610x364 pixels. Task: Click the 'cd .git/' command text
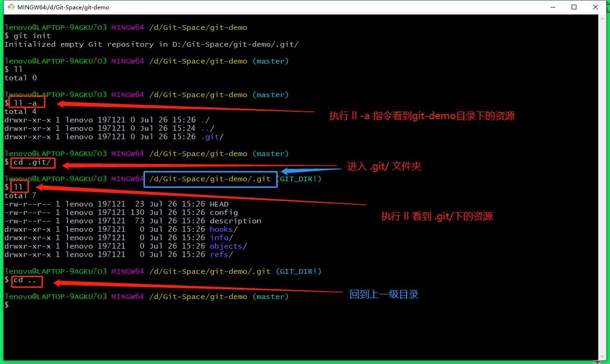(x=32, y=162)
